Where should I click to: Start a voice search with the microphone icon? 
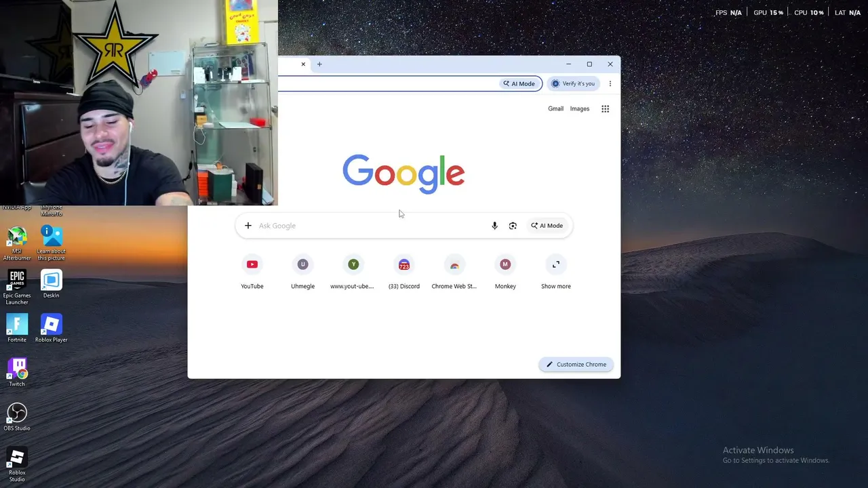point(494,226)
